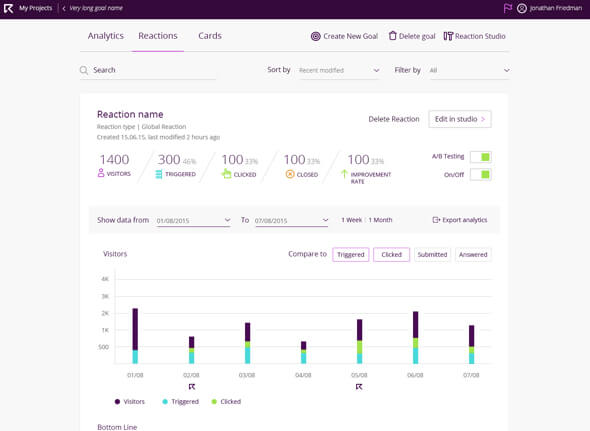Click the logo marker under 05/08
The image size is (590, 431).
tap(359, 387)
